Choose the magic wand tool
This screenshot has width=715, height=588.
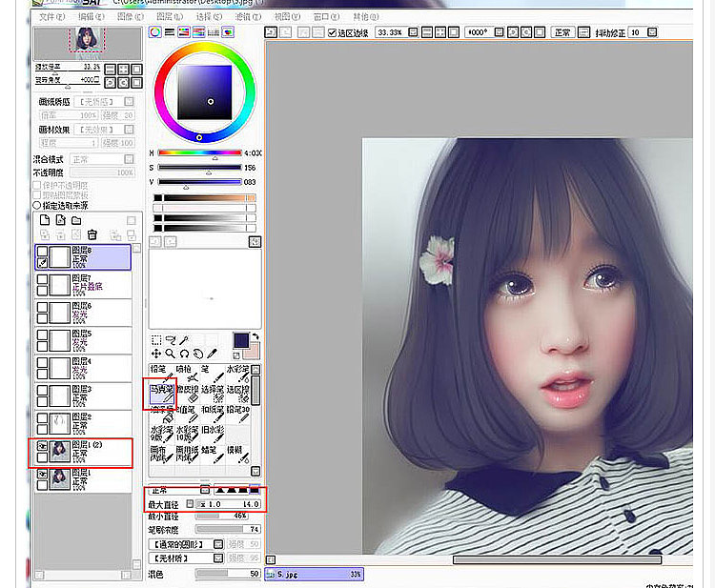click(x=184, y=340)
